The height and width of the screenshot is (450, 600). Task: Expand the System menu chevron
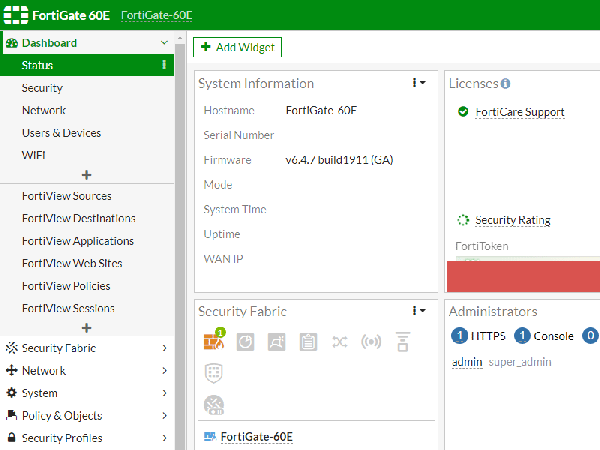tap(165, 393)
